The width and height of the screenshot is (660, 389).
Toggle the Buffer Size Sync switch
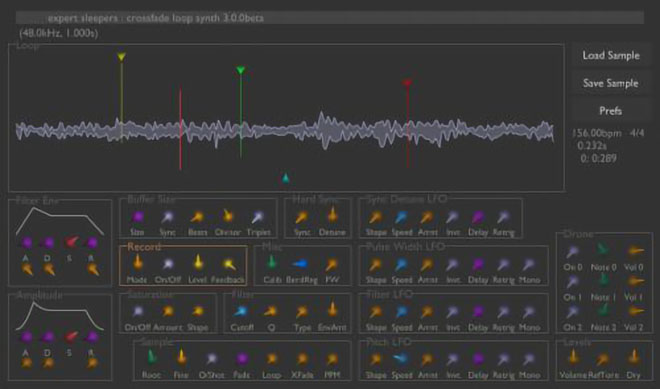click(168, 217)
